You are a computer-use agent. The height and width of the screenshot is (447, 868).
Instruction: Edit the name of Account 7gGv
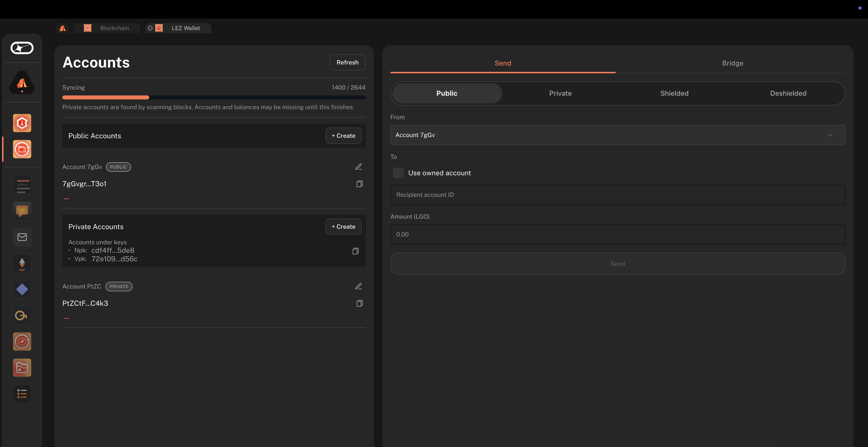(x=359, y=167)
